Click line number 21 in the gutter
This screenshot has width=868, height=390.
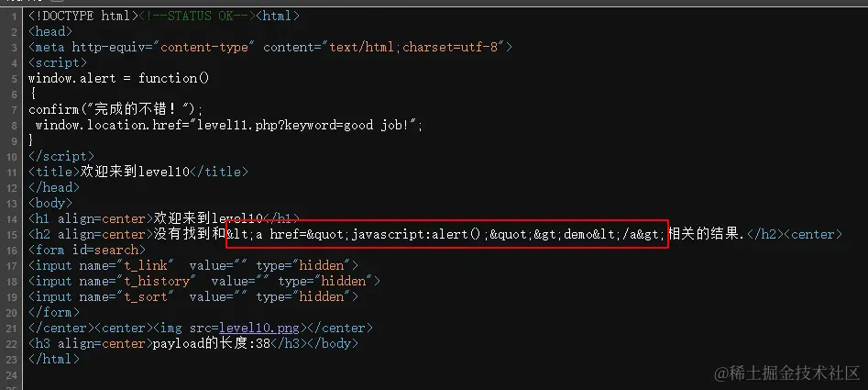click(12, 328)
